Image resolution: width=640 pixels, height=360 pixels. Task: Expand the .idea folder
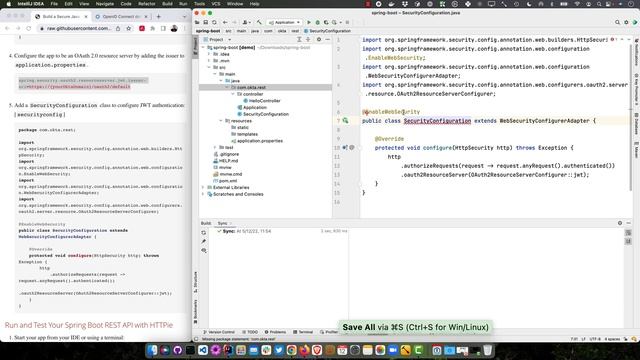pos(209,54)
